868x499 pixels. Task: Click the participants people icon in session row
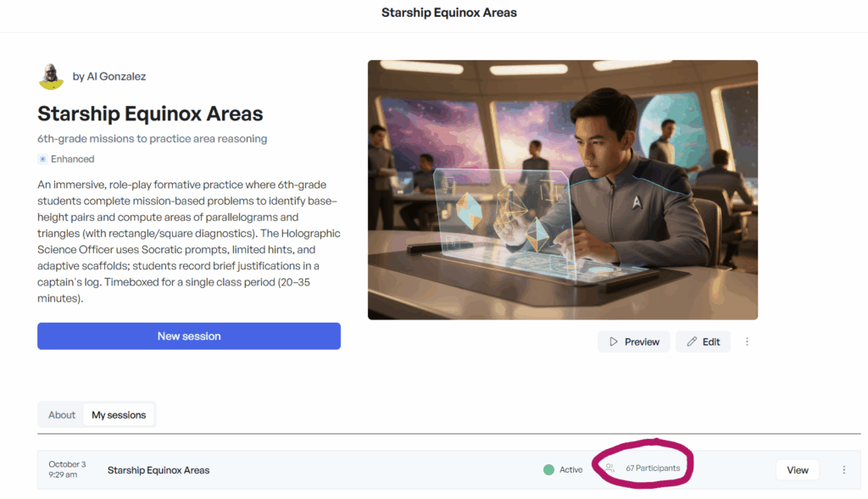[609, 469]
